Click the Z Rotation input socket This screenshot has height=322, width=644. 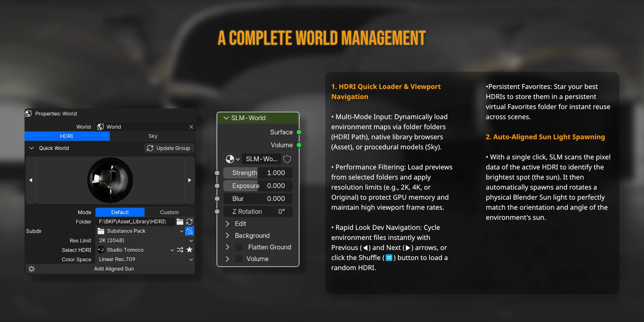click(217, 211)
